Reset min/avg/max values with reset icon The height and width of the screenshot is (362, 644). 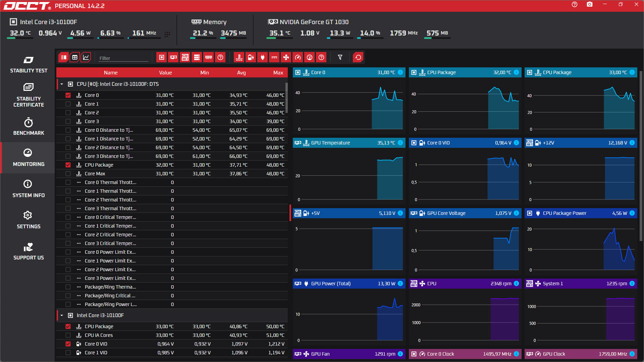coord(358,57)
